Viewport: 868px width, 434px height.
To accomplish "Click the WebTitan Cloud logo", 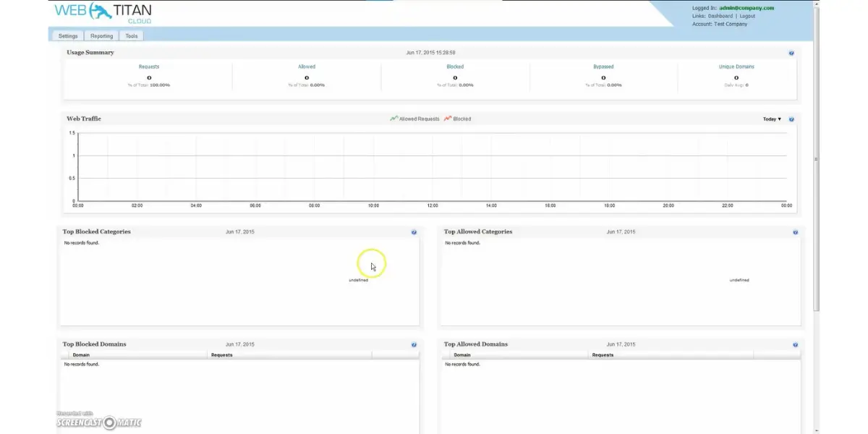I will click(x=103, y=13).
